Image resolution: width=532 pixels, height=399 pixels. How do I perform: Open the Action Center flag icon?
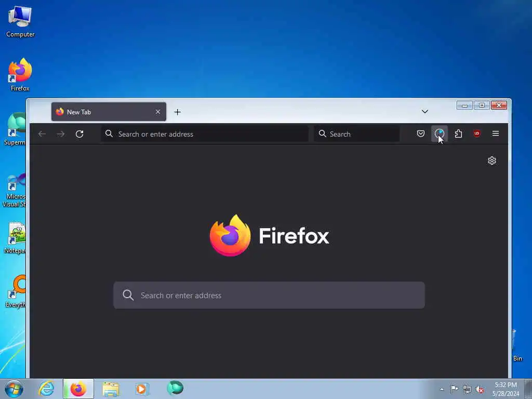coord(454,389)
